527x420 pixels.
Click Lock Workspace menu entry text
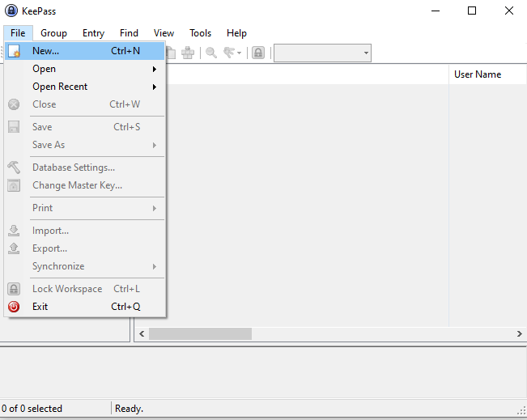point(67,289)
